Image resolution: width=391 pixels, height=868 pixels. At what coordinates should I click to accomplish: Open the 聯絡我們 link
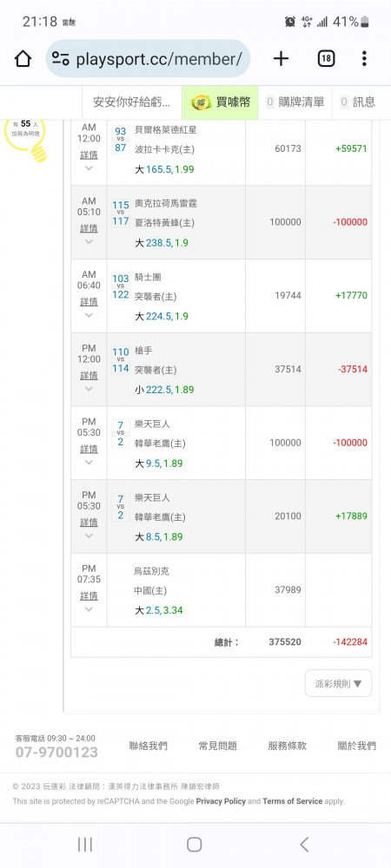(148, 746)
